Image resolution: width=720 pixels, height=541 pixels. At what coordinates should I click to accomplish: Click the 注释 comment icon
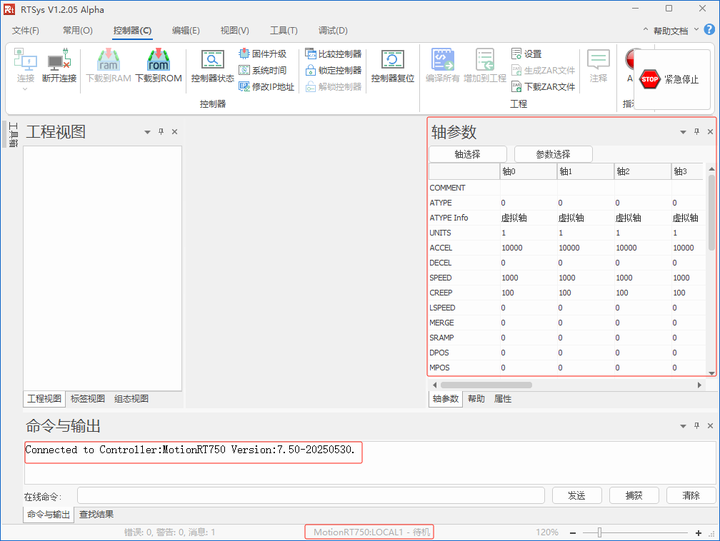click(598, 66)
